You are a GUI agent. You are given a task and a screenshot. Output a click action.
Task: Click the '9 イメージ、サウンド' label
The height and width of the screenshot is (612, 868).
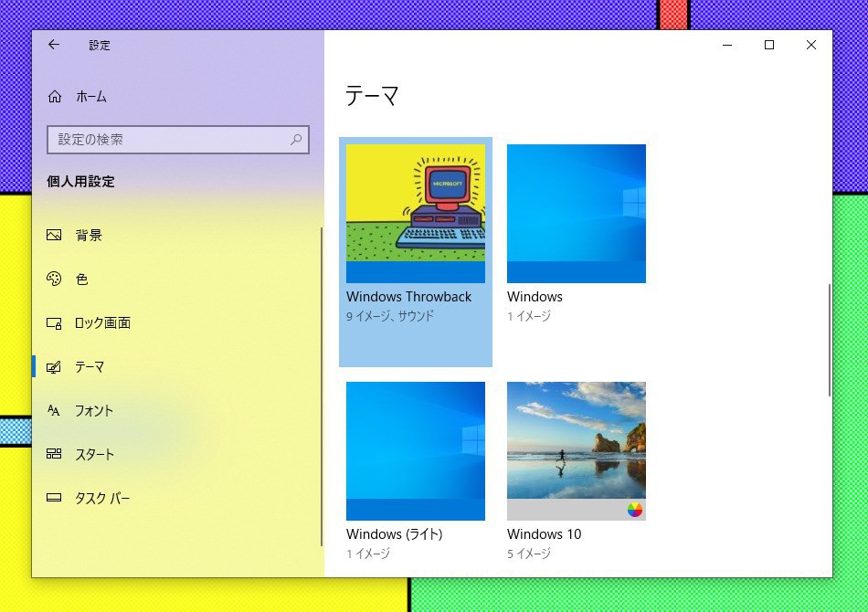(x=390, y=316)
